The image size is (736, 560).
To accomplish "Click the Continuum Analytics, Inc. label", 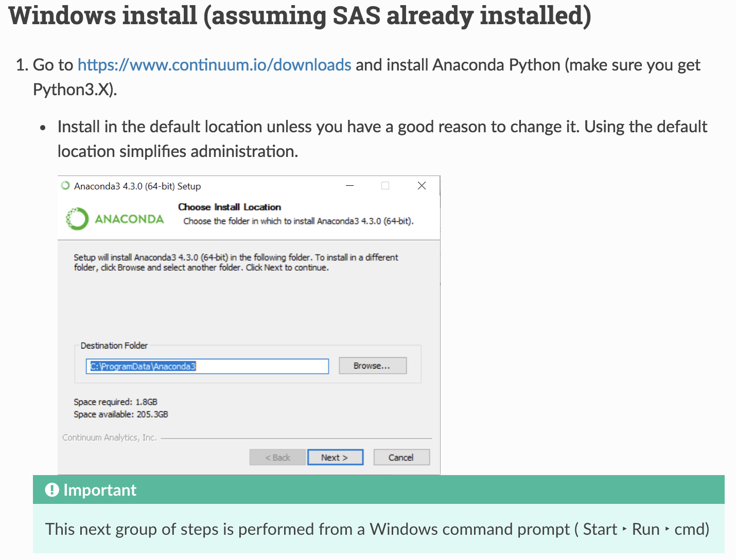I will click(x=109, y=437).
